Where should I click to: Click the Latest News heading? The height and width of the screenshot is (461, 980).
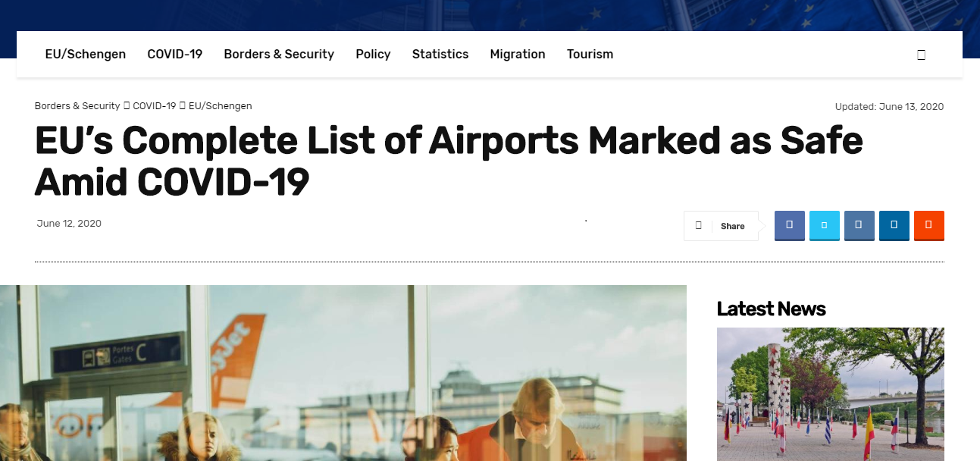771,309
